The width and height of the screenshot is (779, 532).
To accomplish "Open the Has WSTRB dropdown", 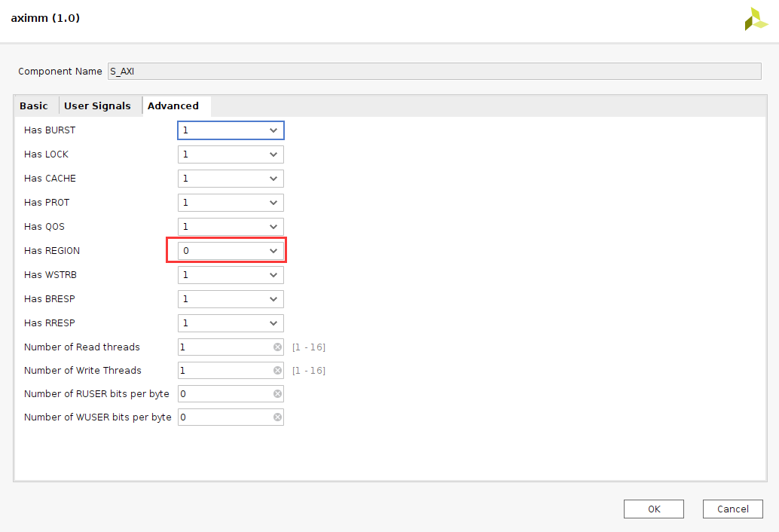I will [231, 275].
